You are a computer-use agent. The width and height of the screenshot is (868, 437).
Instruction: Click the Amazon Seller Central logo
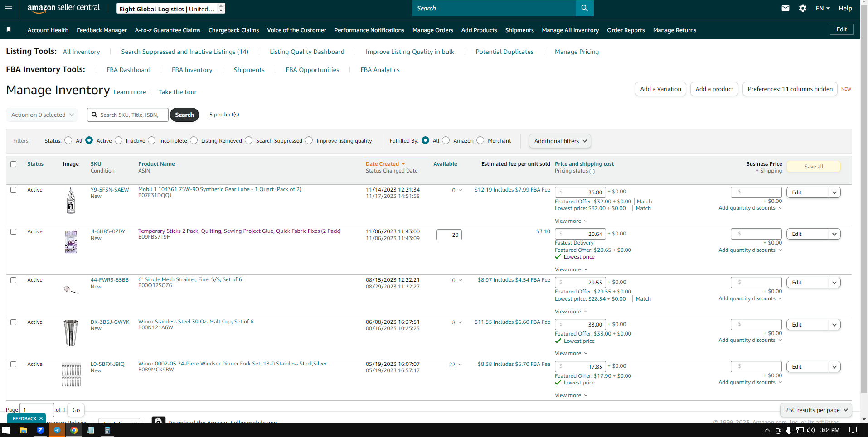click(x=63, y=8)
